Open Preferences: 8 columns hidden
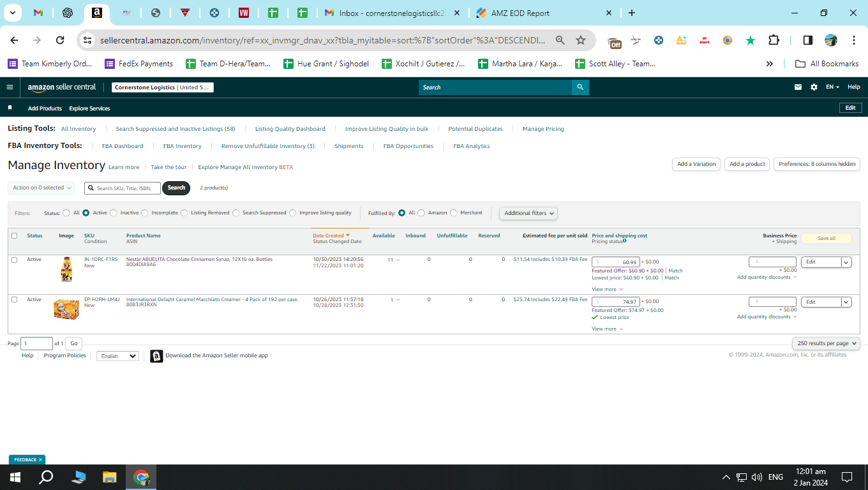868x490 pixels. coord(817,164)
